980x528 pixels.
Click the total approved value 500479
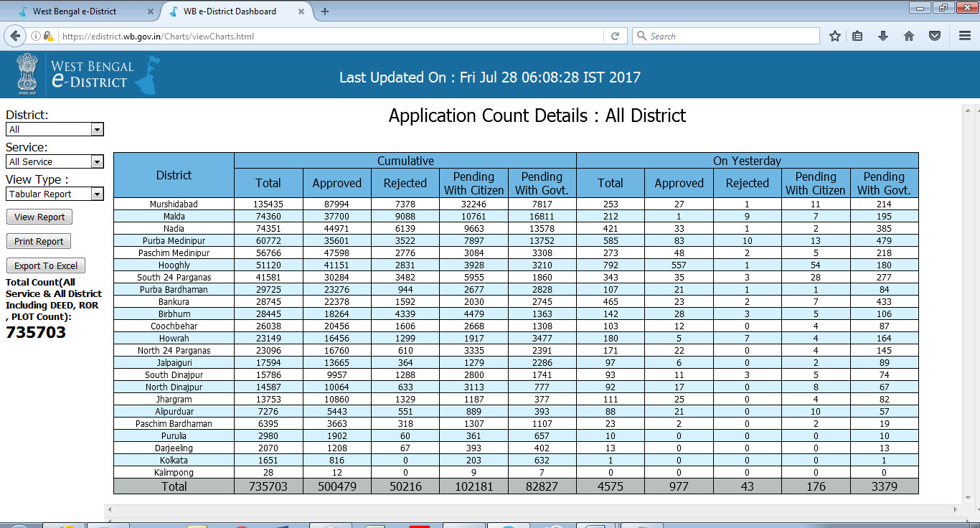coord(337,486)
